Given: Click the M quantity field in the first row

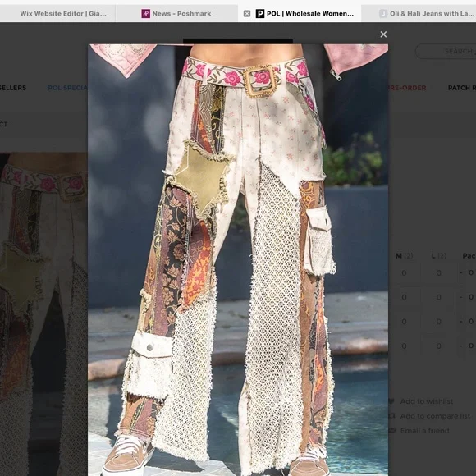Looking at the screenshot, I should 404,273.
